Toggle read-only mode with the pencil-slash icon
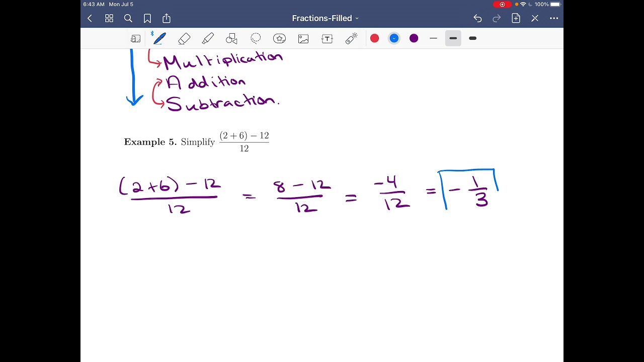Viewport: 644px width, 362px height. click(535, 19)
